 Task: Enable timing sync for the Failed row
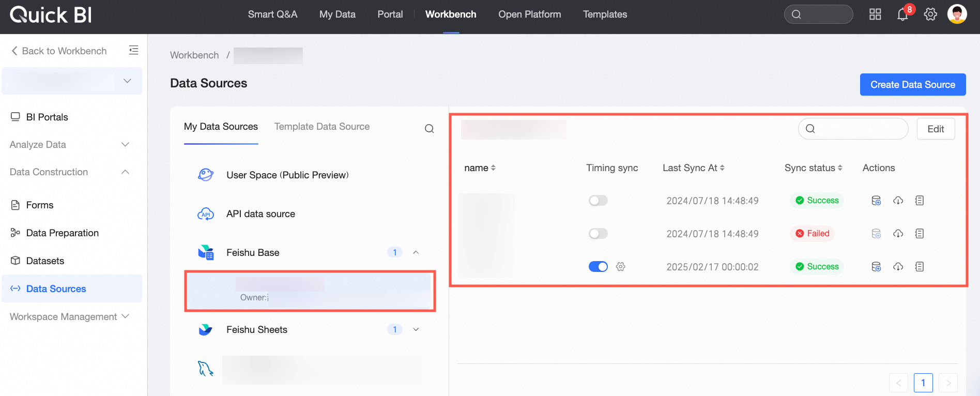click(598, 234)
